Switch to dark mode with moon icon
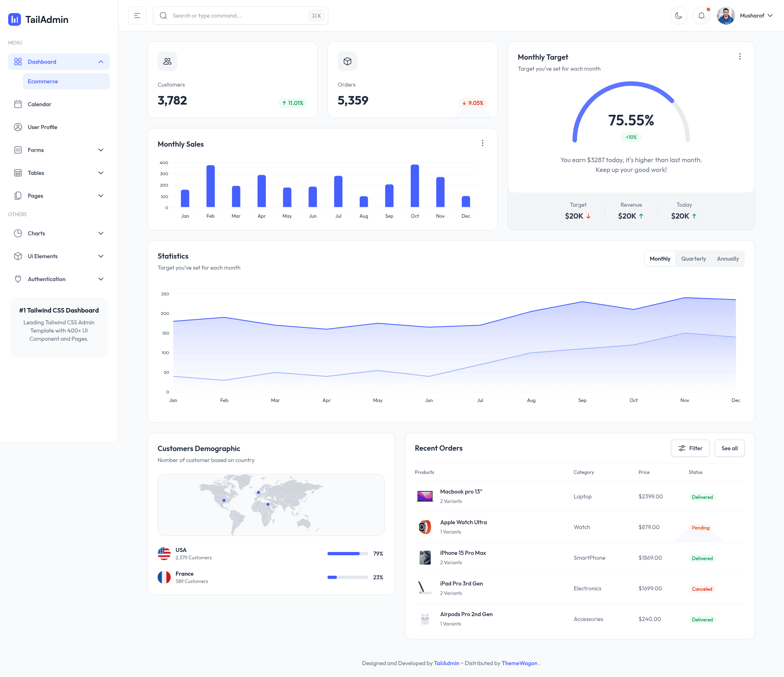The height and width of the screenshot is (677, 784). coord(679,16)
